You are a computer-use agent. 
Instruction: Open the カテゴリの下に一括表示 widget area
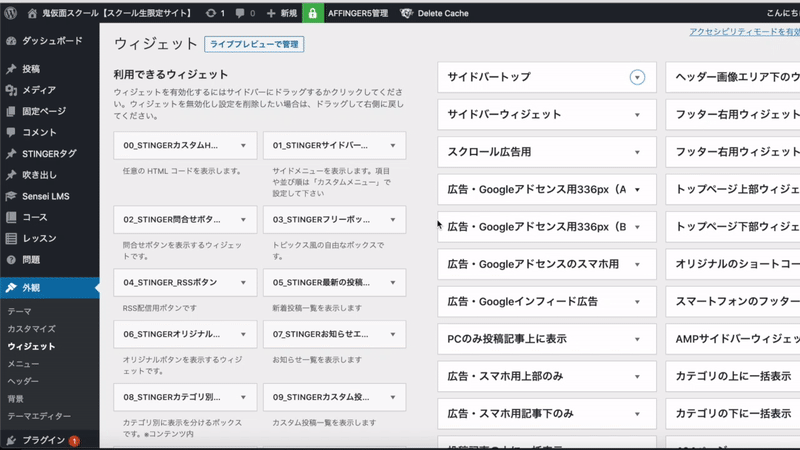[x=733, y=414]
